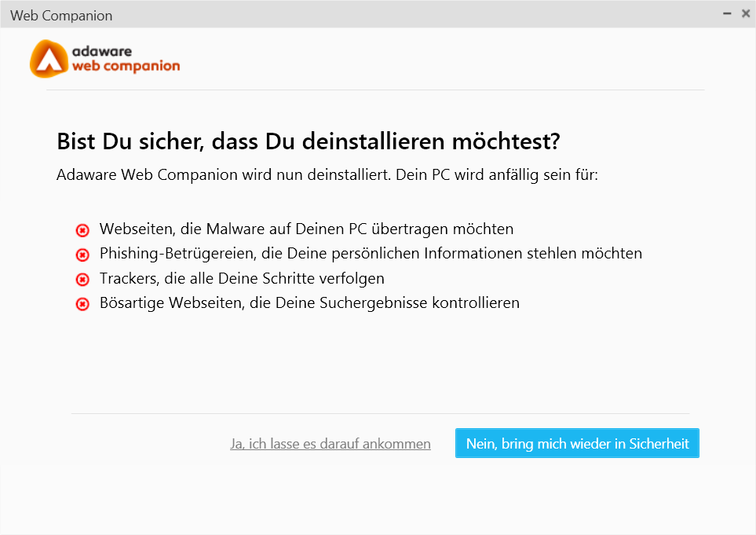Click red X icon beside Trackers line
Screen dimensions: 756x535
tap(82, 280)
